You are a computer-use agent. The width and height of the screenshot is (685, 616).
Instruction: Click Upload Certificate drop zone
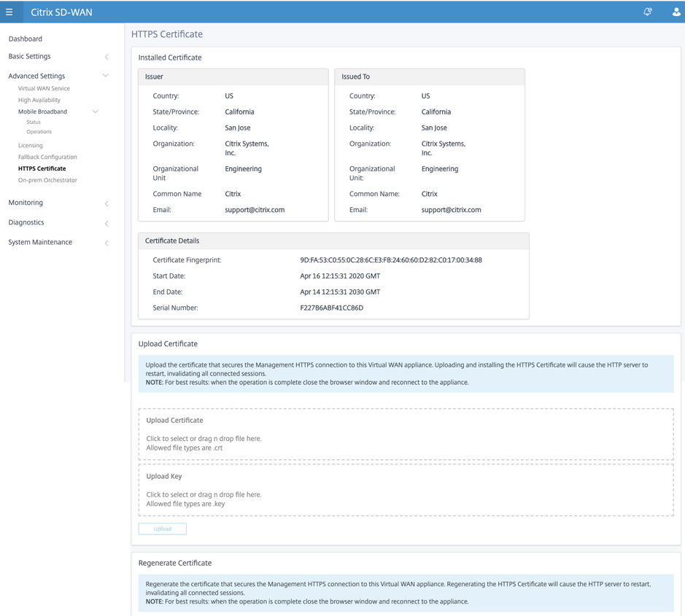[406, 434]
